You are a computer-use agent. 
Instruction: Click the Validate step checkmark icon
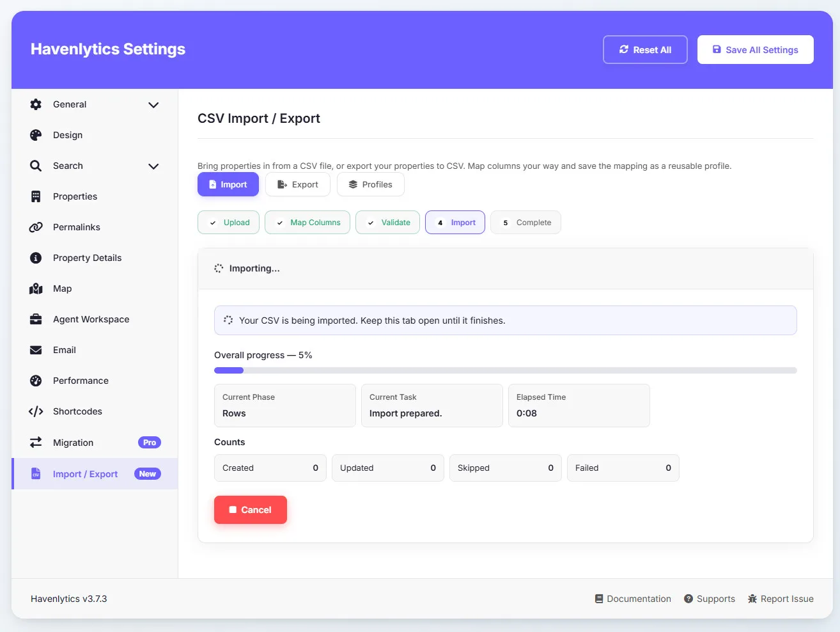[x=371, y=223]
